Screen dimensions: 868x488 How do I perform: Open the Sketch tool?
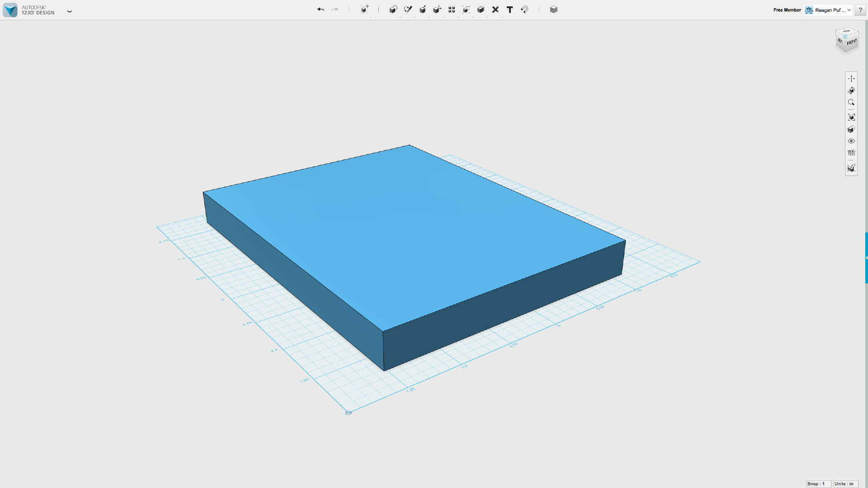tap(408, 9)
